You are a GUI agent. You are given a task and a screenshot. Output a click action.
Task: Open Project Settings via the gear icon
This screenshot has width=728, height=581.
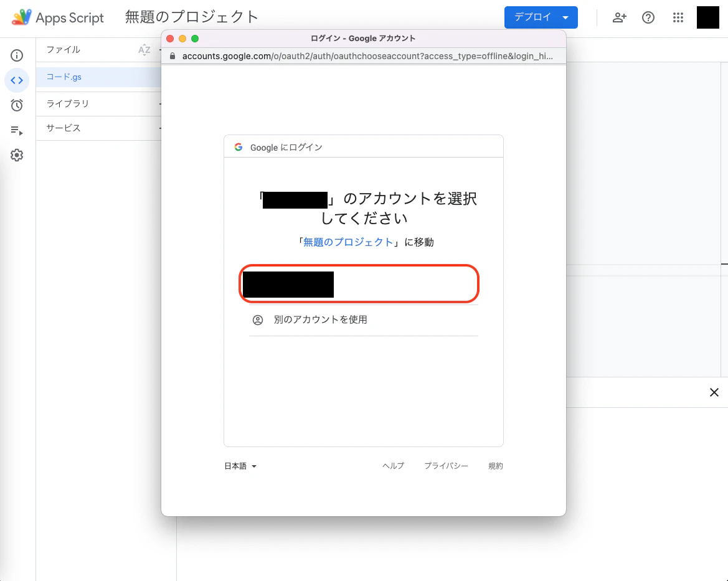[17, 155]
